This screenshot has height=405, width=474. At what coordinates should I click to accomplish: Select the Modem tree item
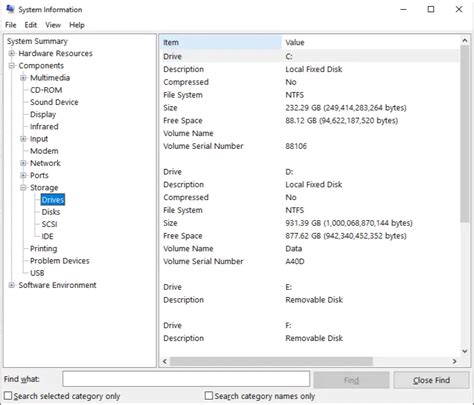(x=44, y=151)
